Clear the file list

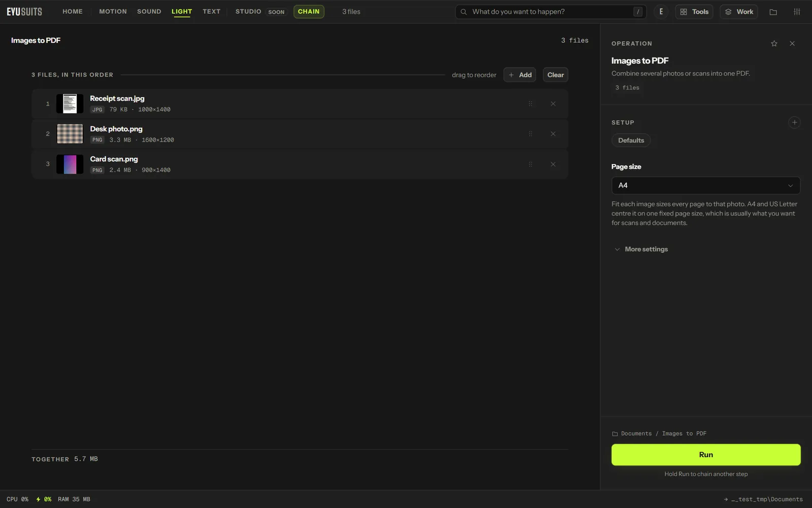point(555,75)
